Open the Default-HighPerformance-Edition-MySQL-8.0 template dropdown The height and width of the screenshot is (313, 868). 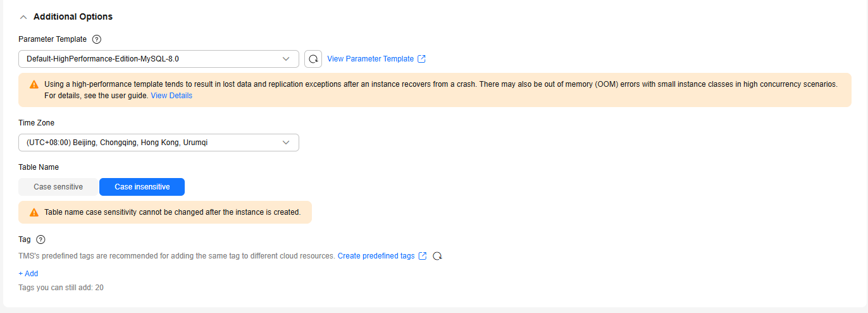point(152,59)
